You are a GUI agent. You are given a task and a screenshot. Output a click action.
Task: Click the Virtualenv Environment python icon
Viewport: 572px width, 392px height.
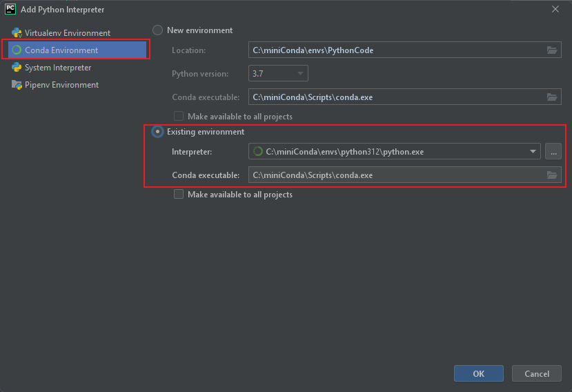(x=17, y=33)
